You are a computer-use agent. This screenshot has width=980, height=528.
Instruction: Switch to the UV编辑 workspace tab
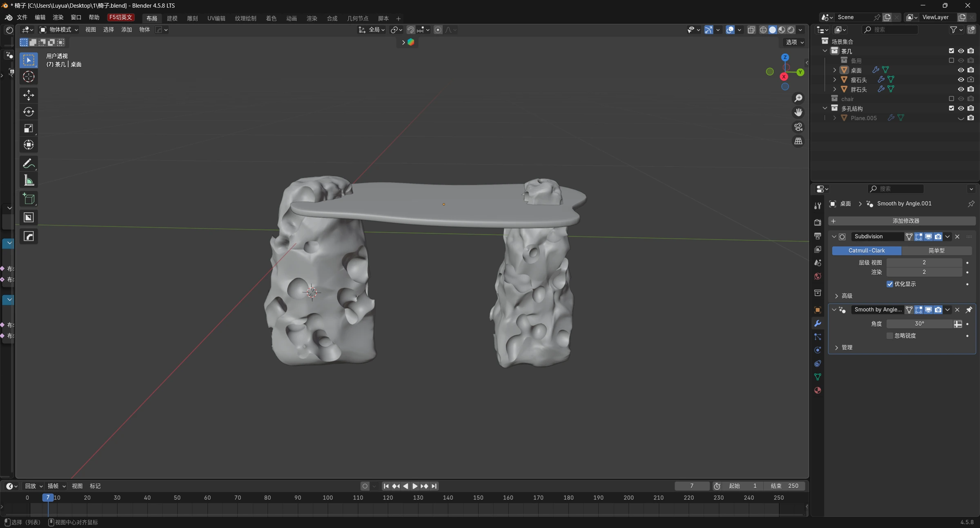pos(216,18)
